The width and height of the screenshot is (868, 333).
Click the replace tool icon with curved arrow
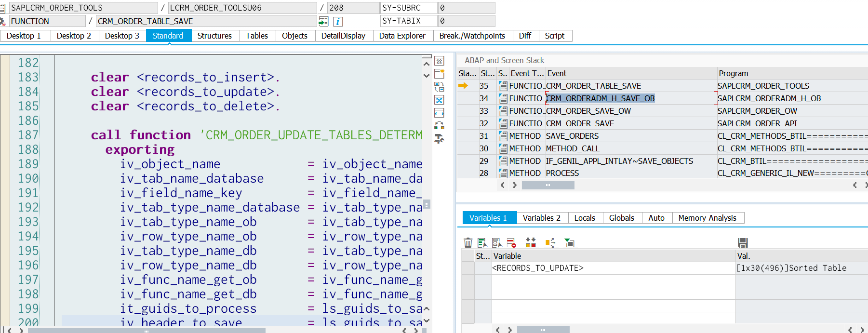click(439, 126)
